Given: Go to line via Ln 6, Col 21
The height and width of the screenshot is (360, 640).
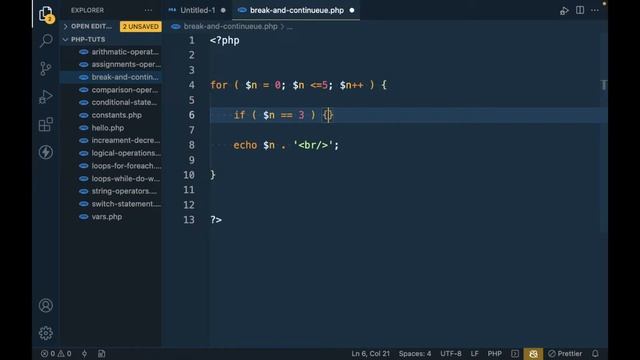Looking at the screenshot, I should [x=370, y=353].
